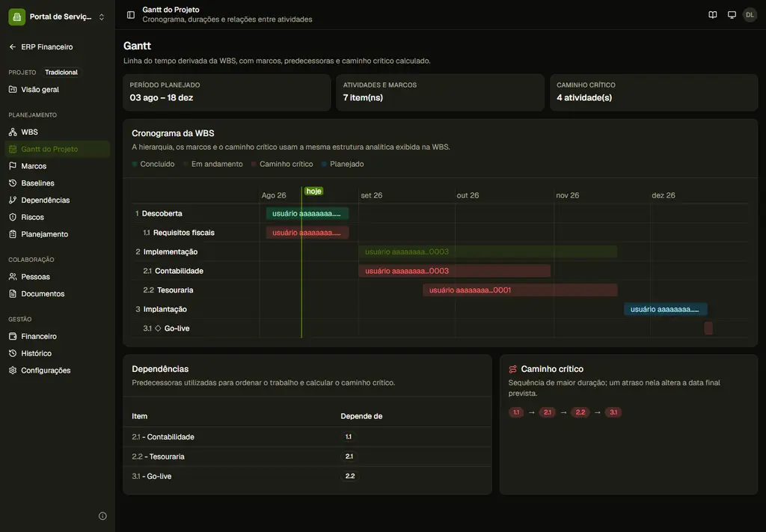Viewport: 766px width, 532px height.
Task: Click the Implementação olive Gantt bar
Action: 488,251
